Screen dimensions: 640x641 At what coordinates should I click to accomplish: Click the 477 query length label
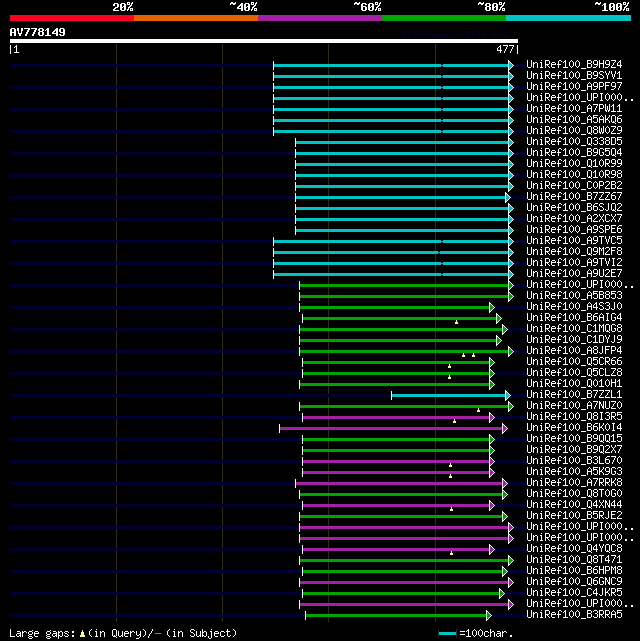coord(505,49)
